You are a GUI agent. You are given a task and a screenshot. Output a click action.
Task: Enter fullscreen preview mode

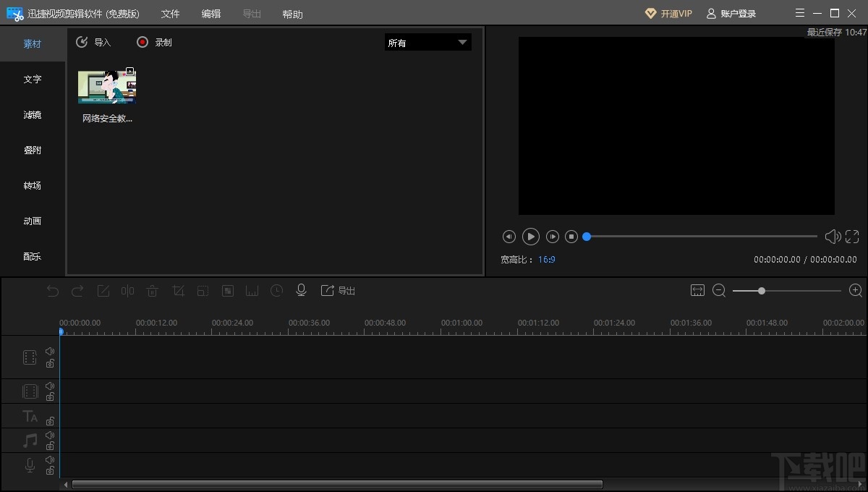(852, 237)
